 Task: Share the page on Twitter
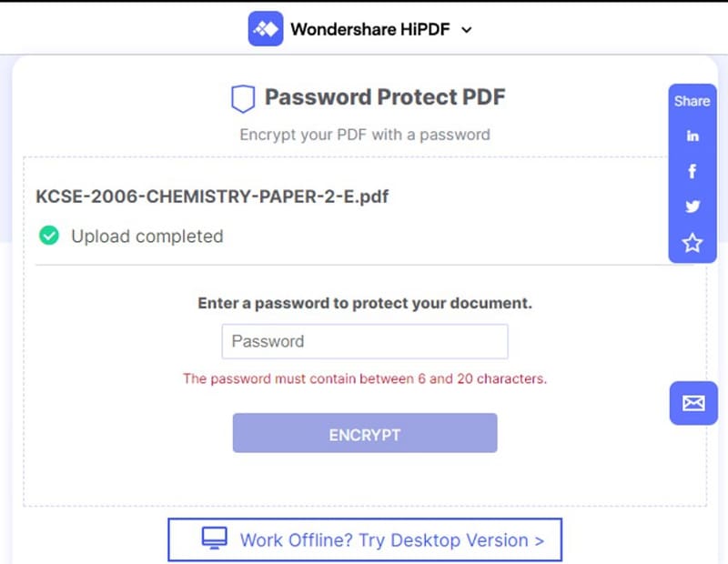tap(693, 206)
